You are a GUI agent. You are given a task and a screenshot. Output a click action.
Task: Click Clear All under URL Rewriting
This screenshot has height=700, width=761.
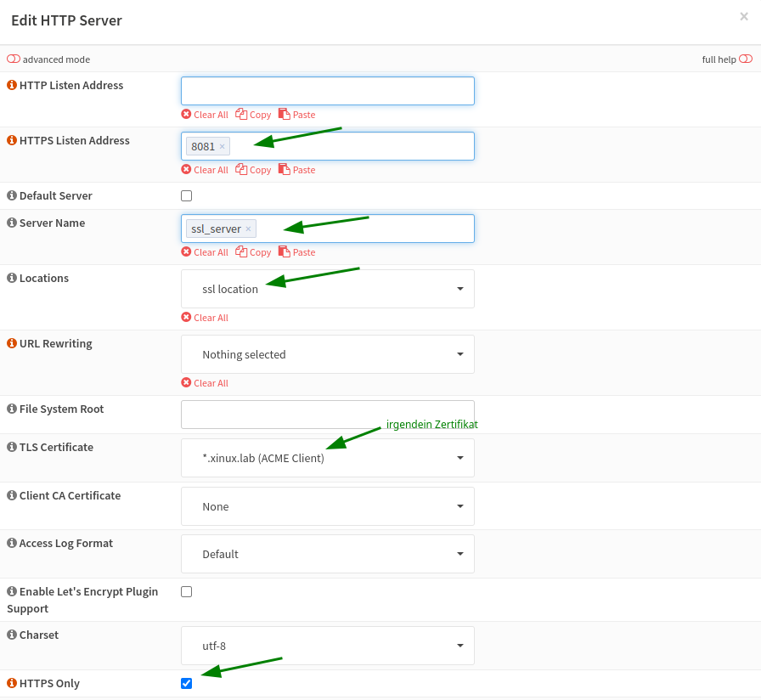[204, 382]
